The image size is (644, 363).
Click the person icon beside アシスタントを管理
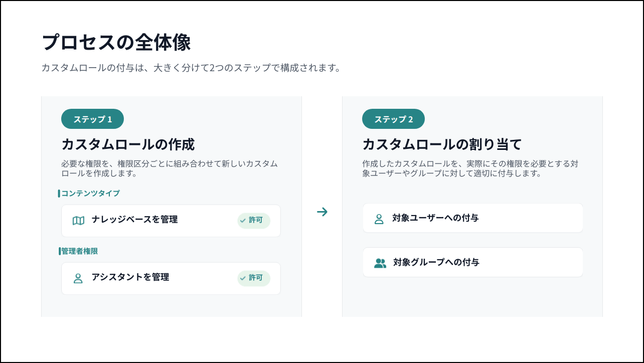pyautogui.click(x=78, y=278)
